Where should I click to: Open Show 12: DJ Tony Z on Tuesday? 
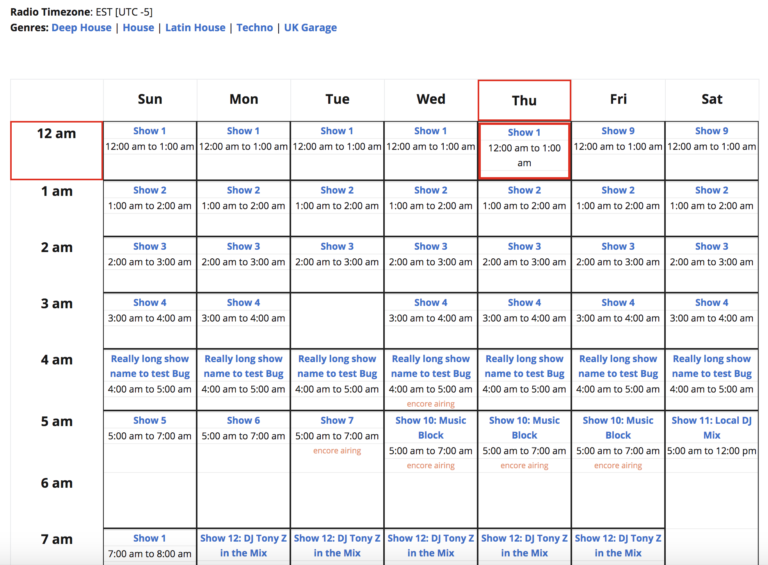(337, 545)
